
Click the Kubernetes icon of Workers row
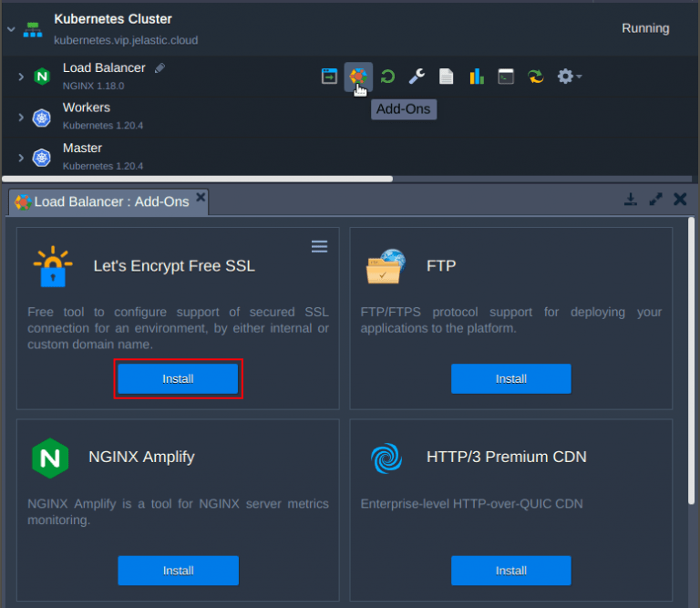click(x=42, y=118)
